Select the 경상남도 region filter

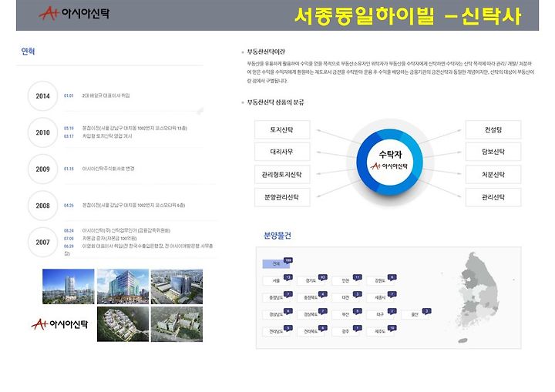coord(276,314)
